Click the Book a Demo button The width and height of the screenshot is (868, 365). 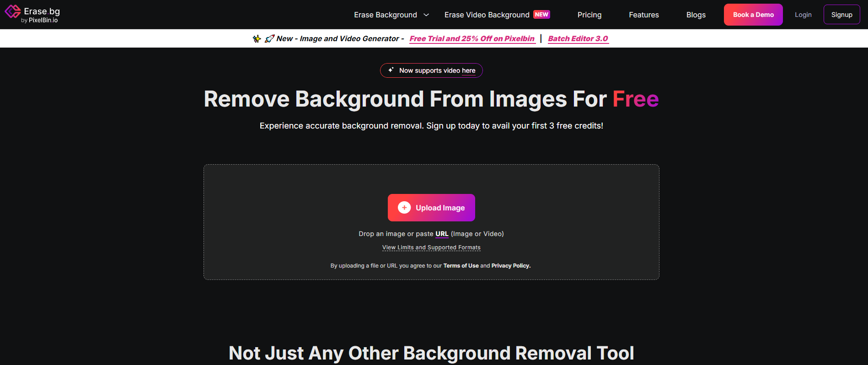pyautogui.click(x=753, y=15)
